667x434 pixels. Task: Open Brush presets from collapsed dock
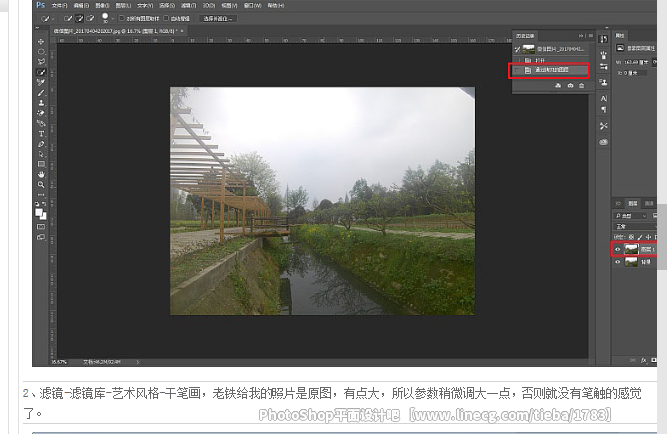603,55
